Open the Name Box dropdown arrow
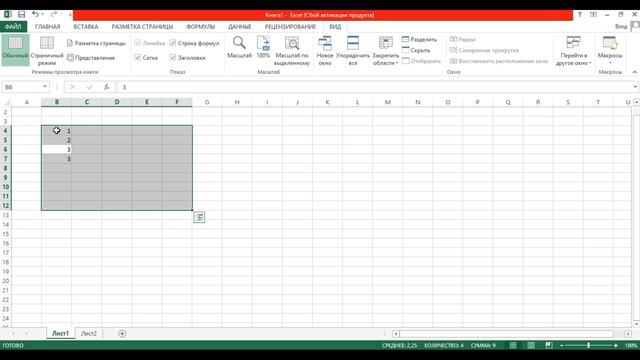This screenshot has height=360, width=640. tap(44, 87)
